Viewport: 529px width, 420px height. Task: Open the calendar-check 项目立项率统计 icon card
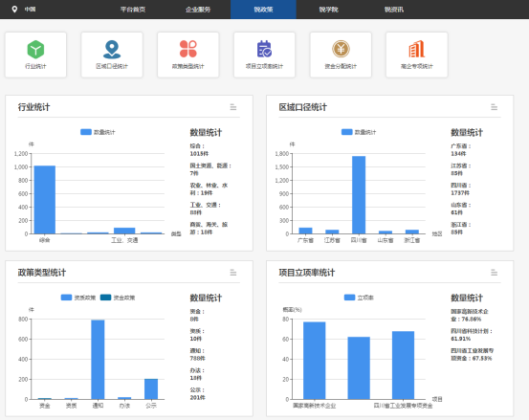tap(264, 55)
